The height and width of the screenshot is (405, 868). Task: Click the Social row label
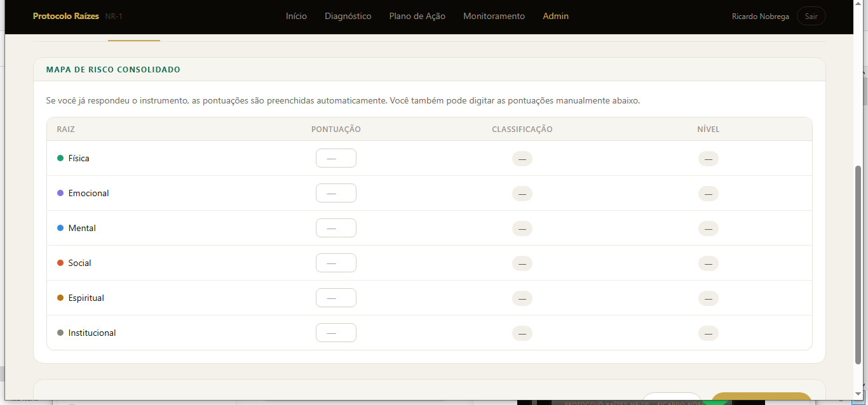[x=79, y=263]
